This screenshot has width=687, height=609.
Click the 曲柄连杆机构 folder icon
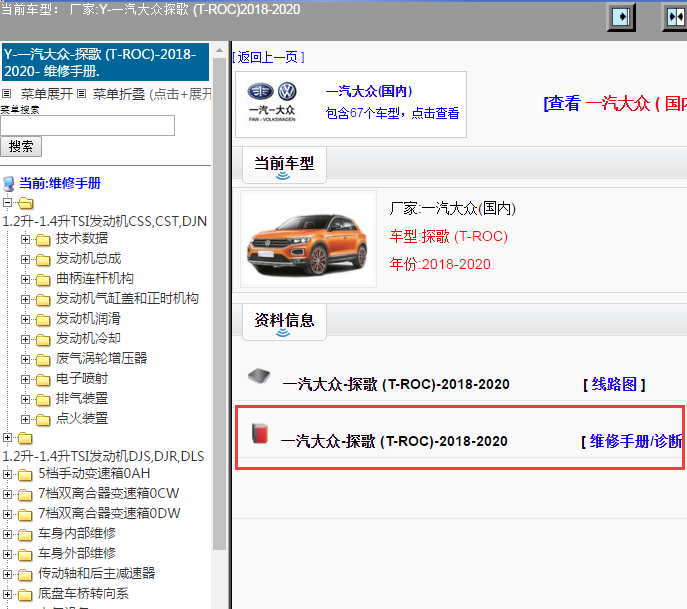43,280
